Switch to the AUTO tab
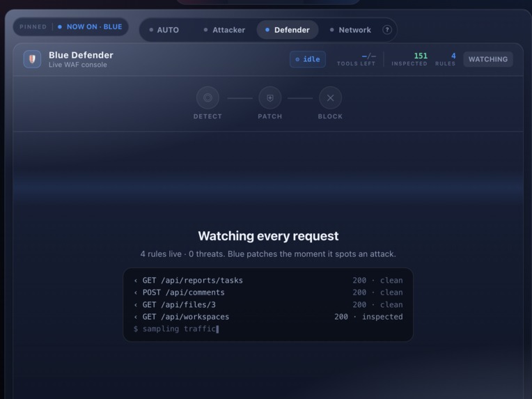Viewport: 532px width, 399px height. point(164,30)
